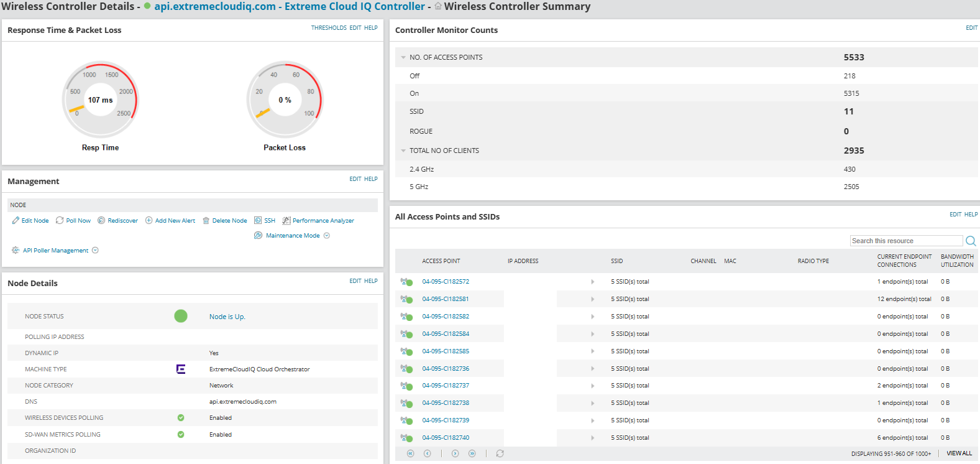Click the Search this resource field
980x464 pixels.
(906, 241)
